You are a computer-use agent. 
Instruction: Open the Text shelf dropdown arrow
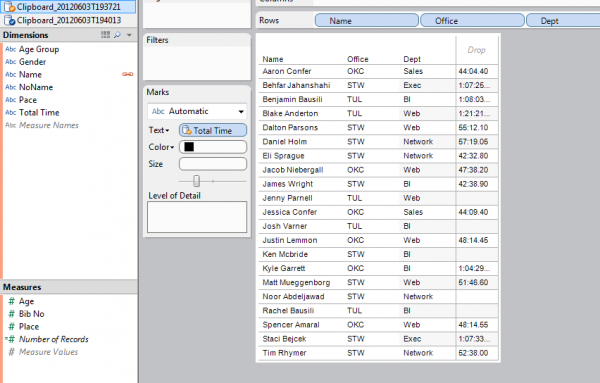point(167,130)
